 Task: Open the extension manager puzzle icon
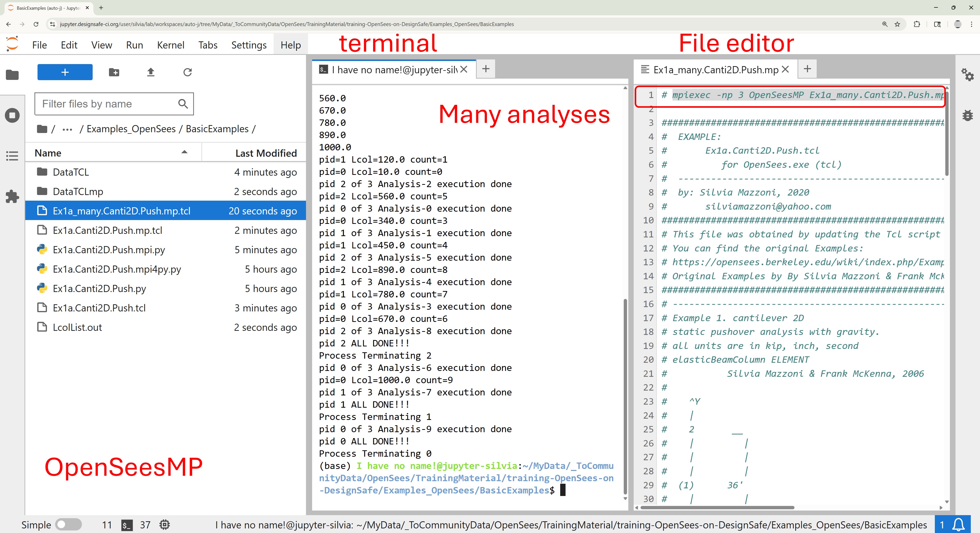click(x=12, y=196)
